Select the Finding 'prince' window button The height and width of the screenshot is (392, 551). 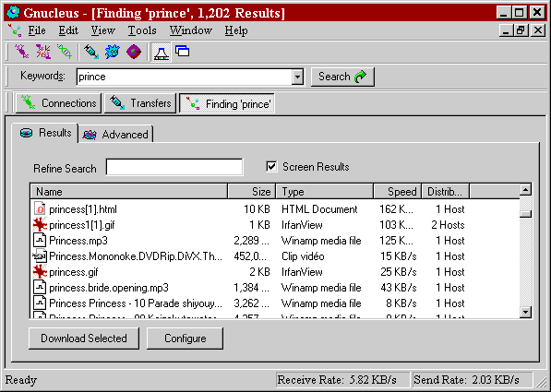tap(227, 103)
